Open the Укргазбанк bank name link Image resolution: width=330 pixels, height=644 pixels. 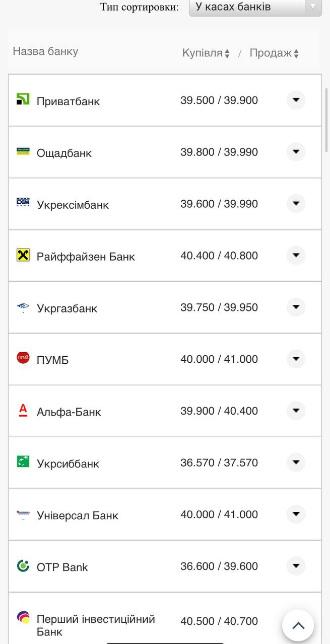click(67, 308)
